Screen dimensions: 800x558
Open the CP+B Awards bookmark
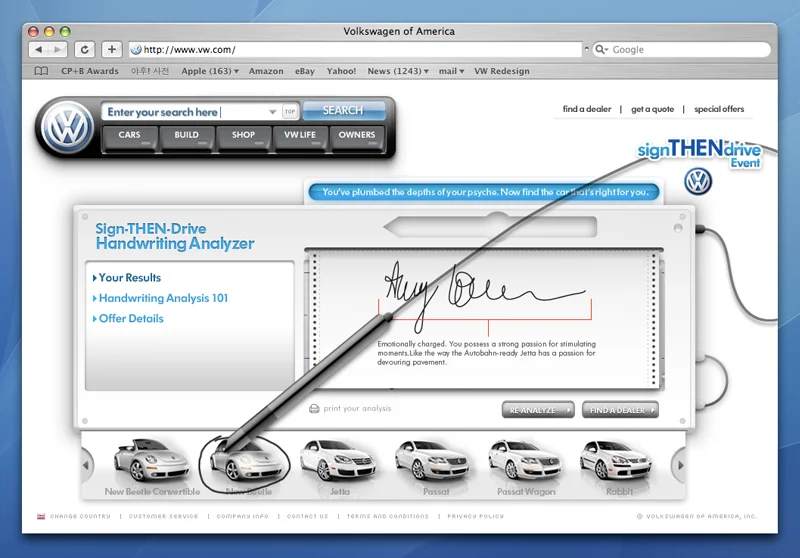pyautogui.click(x=90, y=71)
